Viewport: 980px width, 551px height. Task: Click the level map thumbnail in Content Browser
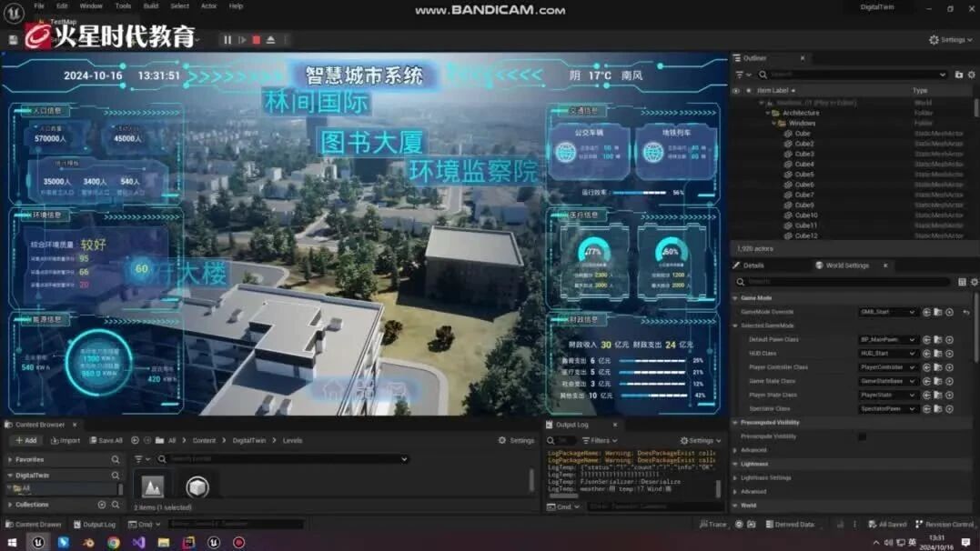153,486
